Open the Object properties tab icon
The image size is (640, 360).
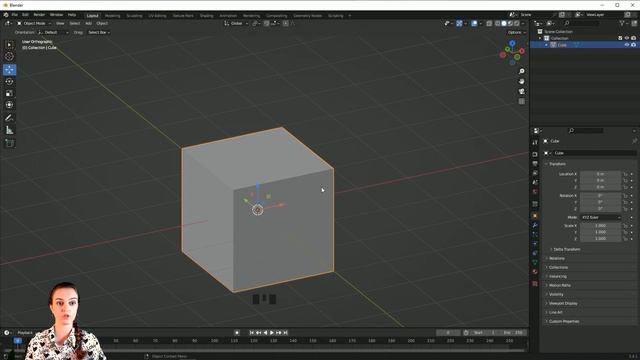(535, 216)
